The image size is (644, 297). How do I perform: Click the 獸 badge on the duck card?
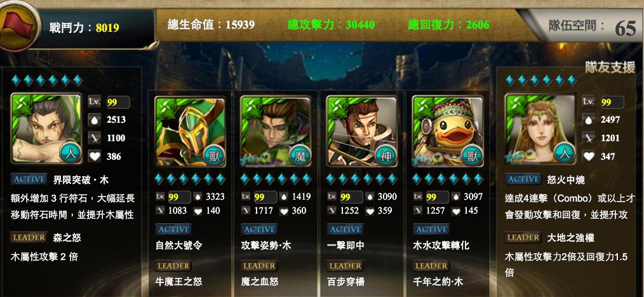point(472,155)
